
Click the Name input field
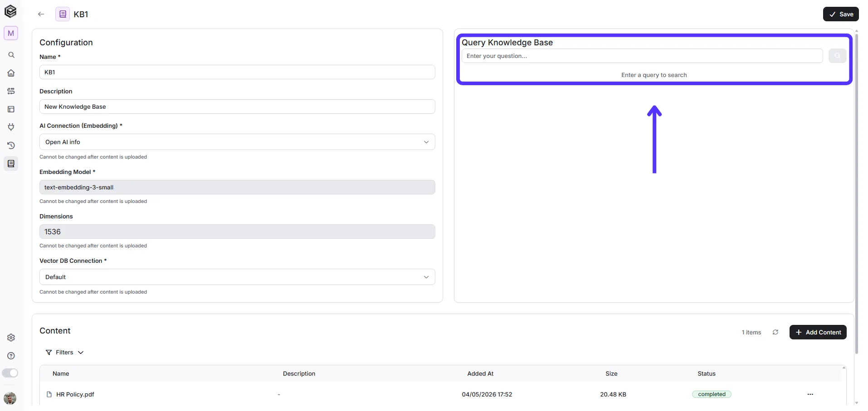pyautogui.click(x=237, y=72)
